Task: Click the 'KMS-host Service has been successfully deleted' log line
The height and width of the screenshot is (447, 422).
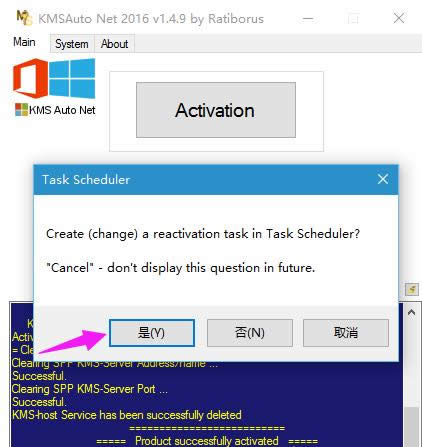Action: click(127, 415)
